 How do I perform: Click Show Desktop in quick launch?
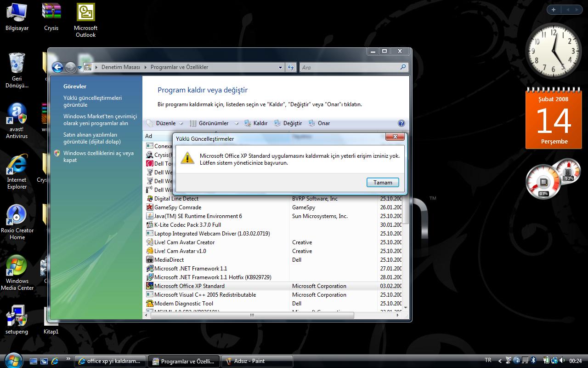(x=34, y=361)
